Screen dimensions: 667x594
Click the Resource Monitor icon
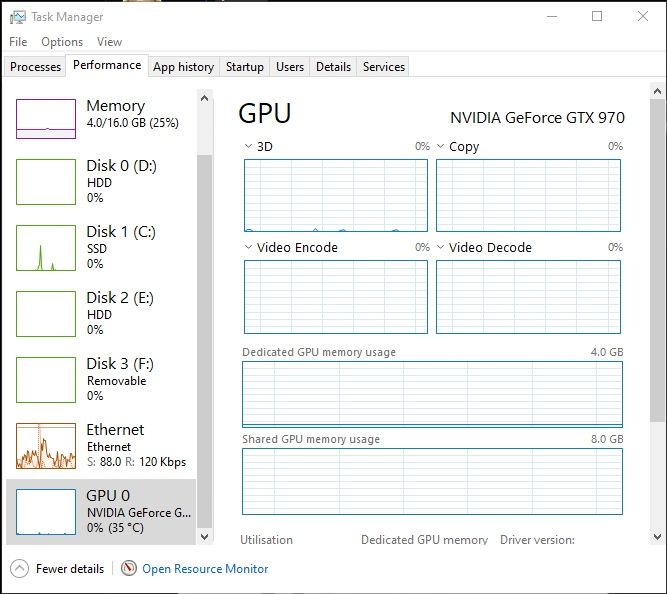[x=128, y=568]
